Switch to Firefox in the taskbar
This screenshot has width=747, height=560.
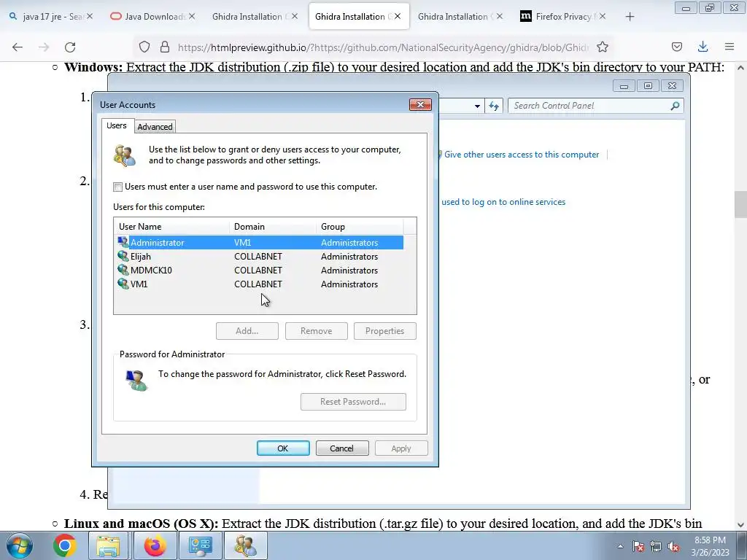pos(155,545)
